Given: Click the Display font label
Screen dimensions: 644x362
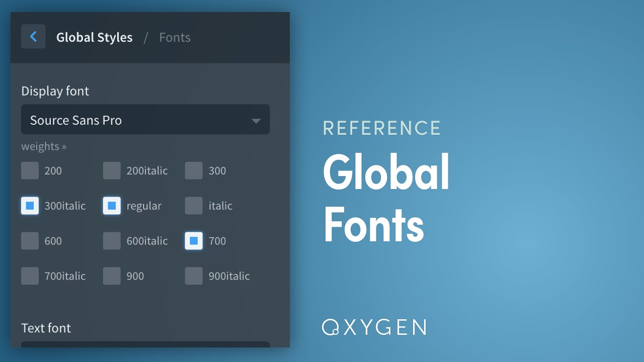Looking at the screenshot, I should (55, 91).
